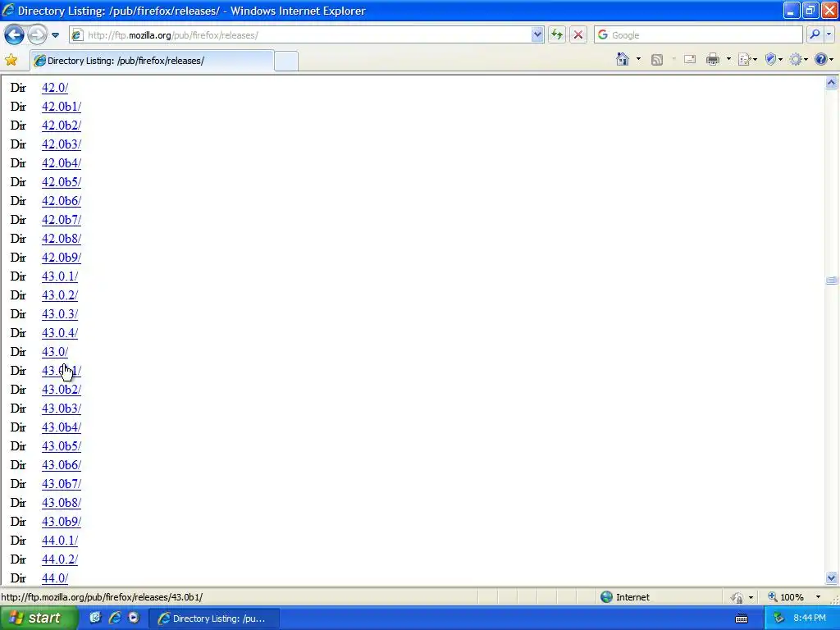Screen dimensions: 840x630
Task: Open the recent pages dropdown arrow
Action: click(x=55, y=35)
